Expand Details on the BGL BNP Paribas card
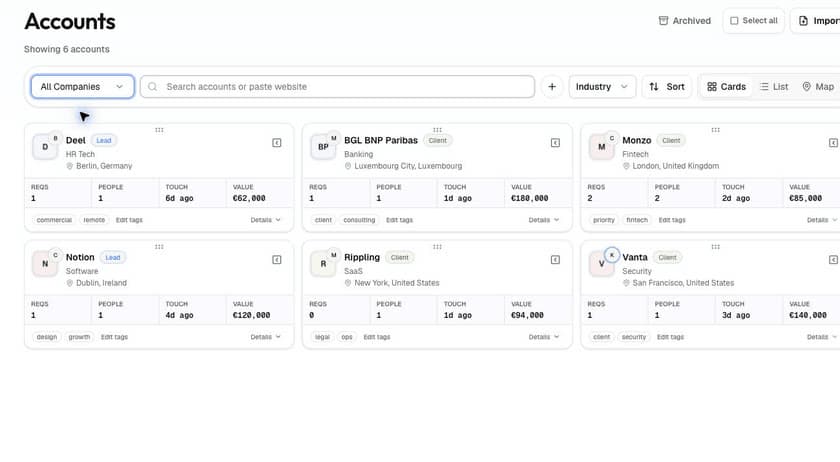 [544, 220]
